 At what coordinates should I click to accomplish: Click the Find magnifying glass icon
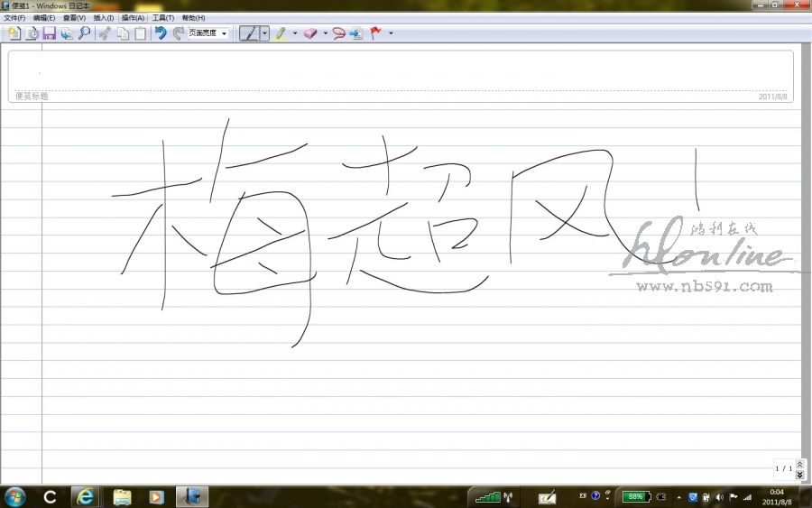tap(84, 33)
